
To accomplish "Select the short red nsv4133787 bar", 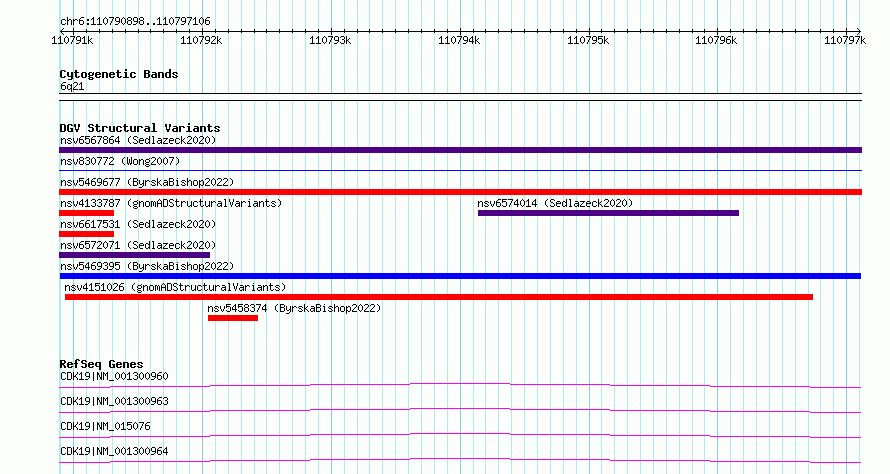I will tap(86, 213).
